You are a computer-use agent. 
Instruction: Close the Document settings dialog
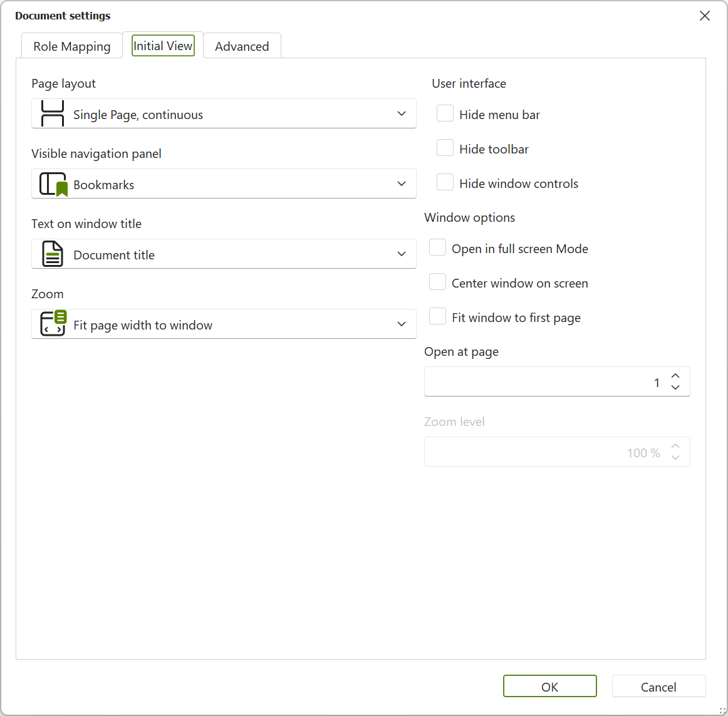click(704, 16)
